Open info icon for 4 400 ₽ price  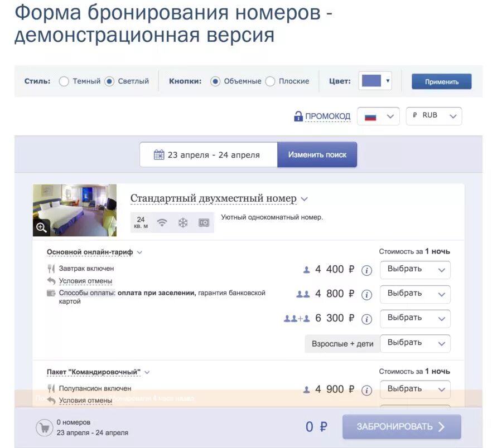(x=366, y=270)
